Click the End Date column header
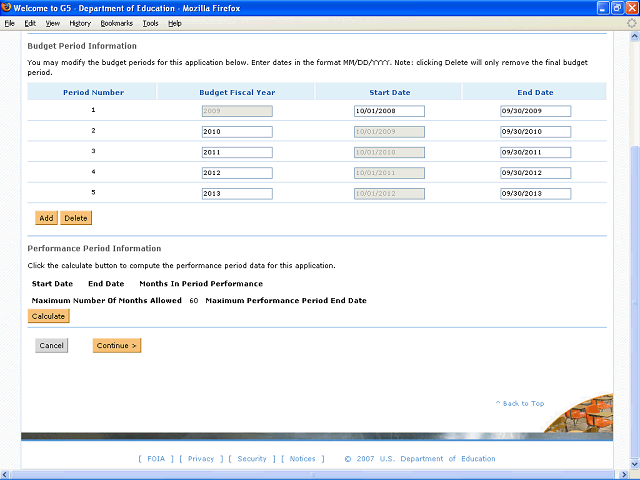 536,93
